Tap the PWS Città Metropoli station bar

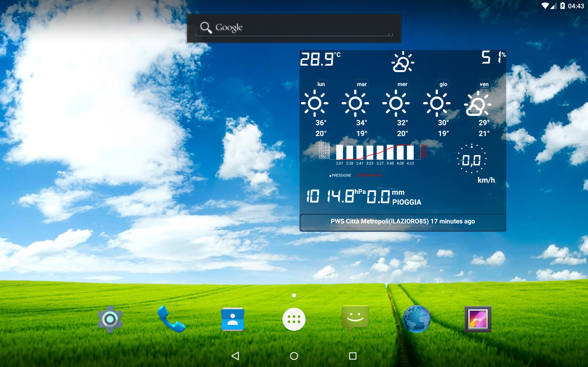(403, 222)
